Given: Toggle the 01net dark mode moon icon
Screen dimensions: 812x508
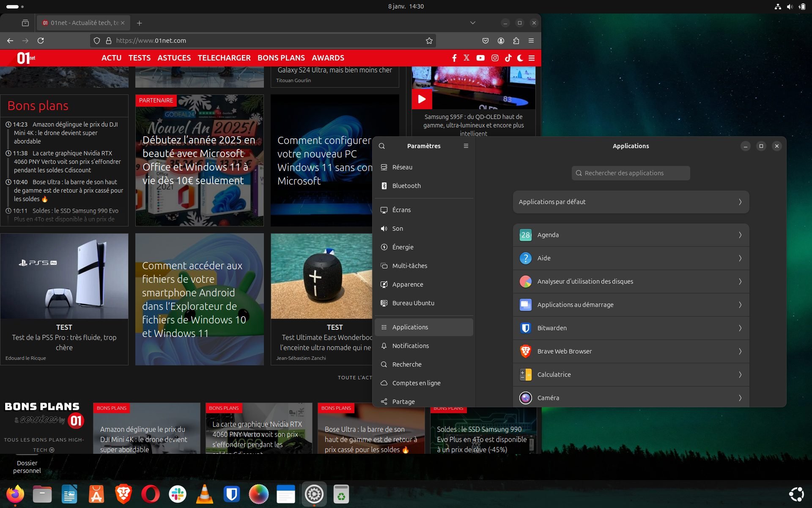Looking at the screenshot, I should coord(520,58).
